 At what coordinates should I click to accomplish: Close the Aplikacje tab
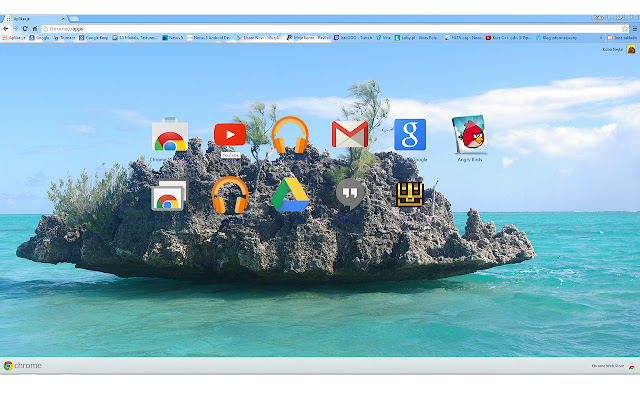[x=63, y=18]
